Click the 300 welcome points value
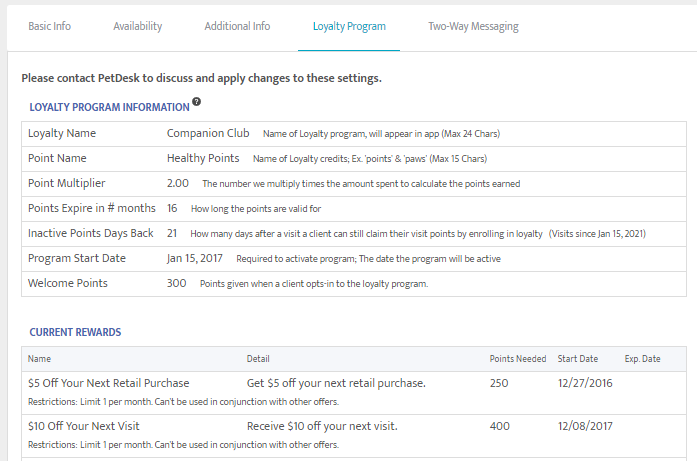The width and height of the screenshot is (697, 461). click(177, 283)
